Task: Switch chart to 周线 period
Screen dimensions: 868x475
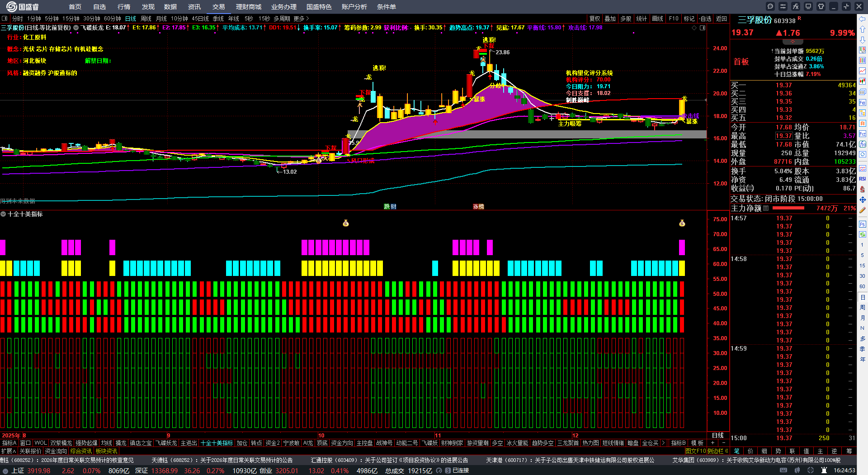Action: [x=146, y=19]
